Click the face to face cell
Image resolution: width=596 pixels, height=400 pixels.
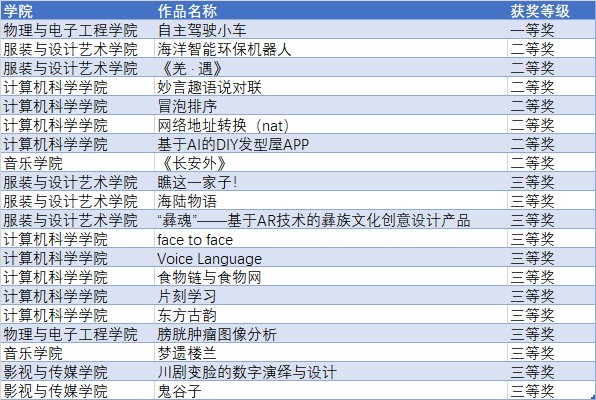[x=331, y=238]
